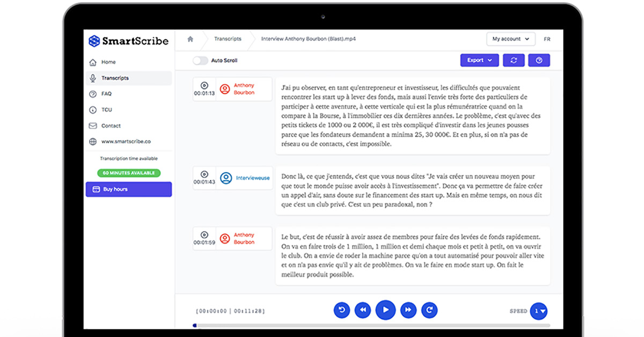Select speaker Anthony Bourbon at 00:01:13
The width and height of the screenshot is (644, 337).
[x=244, y=89]
